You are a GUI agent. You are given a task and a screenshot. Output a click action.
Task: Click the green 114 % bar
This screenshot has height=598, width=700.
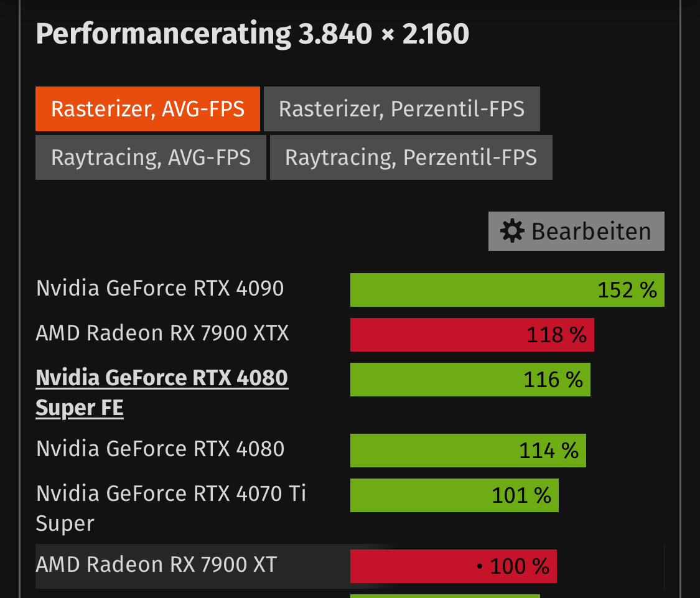pos(468,450)
